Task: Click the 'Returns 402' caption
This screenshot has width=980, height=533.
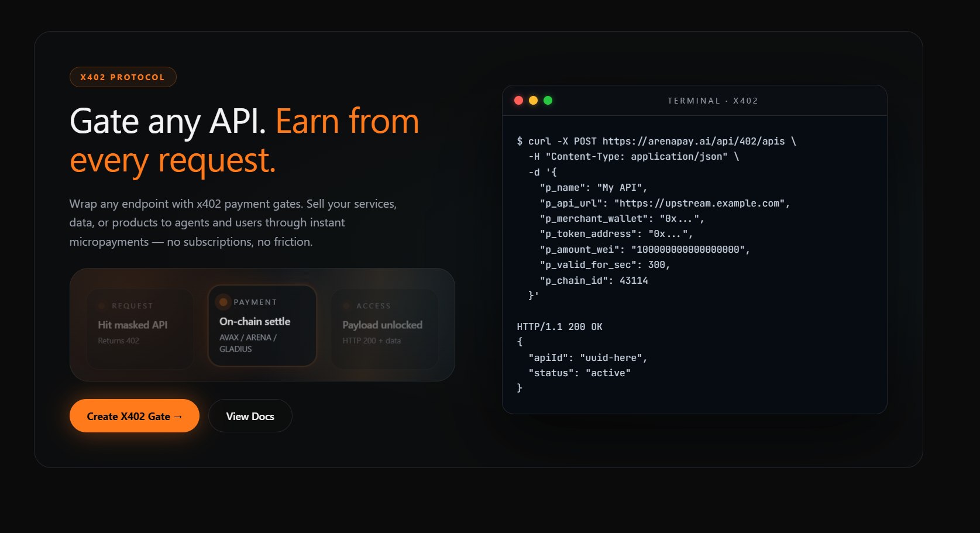Action: (x=119, y=341)
